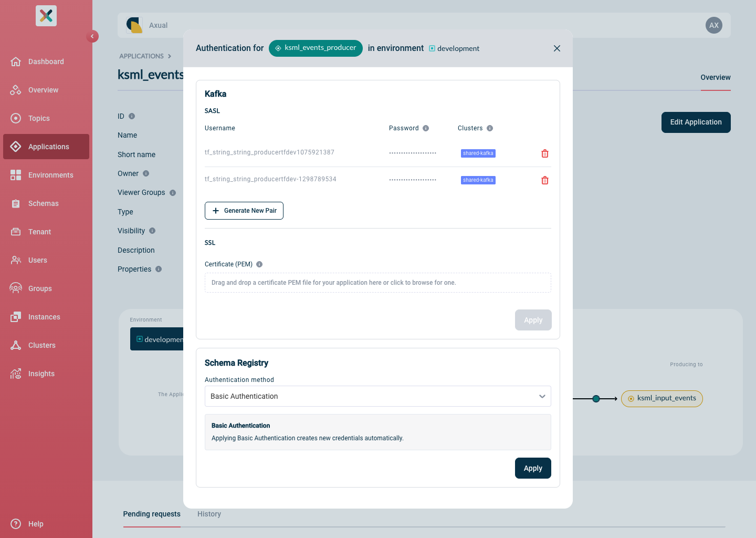756x538 pixels.
Task: Click the PEM certificate drop zone
Action: click(x=378, y=283)
